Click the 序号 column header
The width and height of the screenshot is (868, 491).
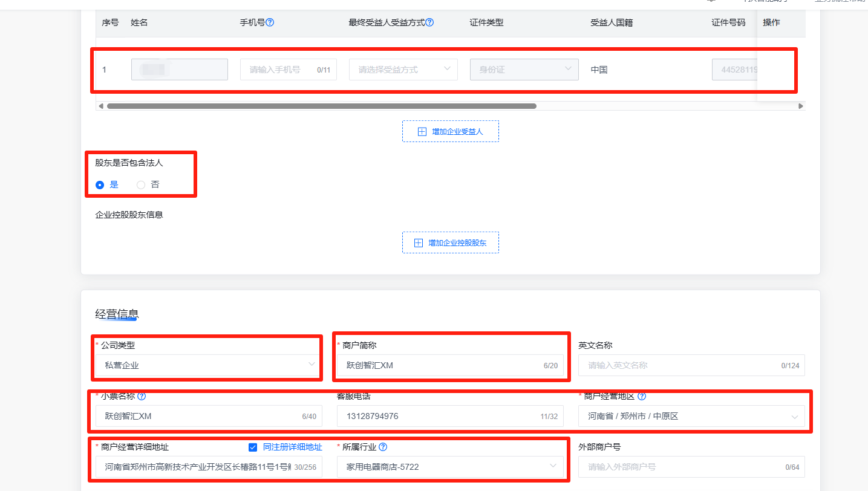(x=110, y=22)
